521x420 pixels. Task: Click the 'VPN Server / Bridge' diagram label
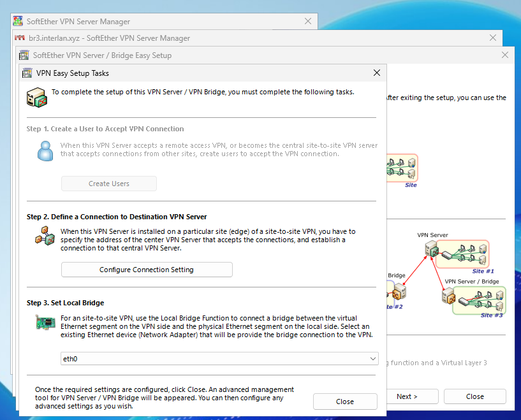(x=472, y=282)
